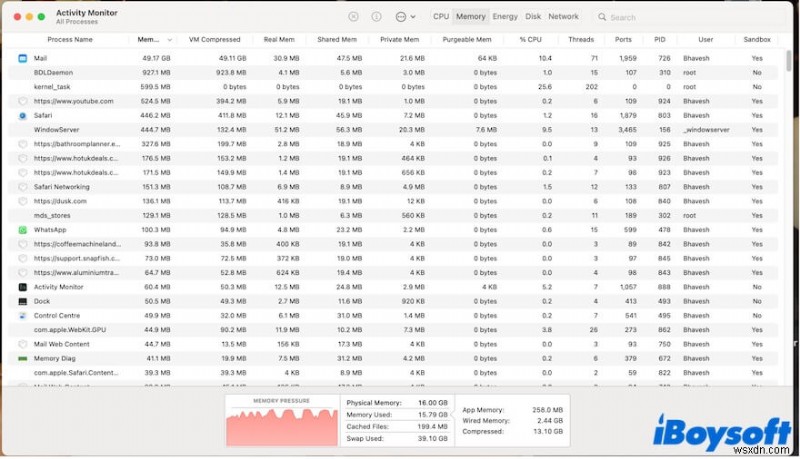Select the kernel_task process row

(393, 87)
